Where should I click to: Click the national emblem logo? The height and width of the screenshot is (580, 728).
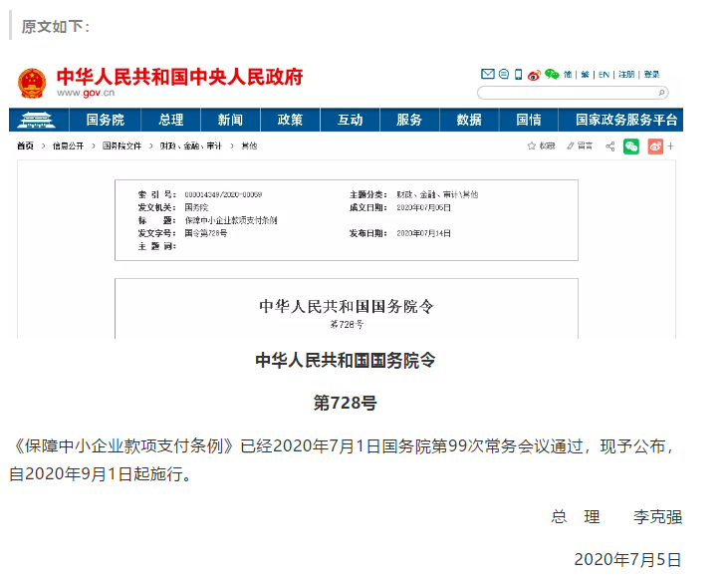[32, 82]
